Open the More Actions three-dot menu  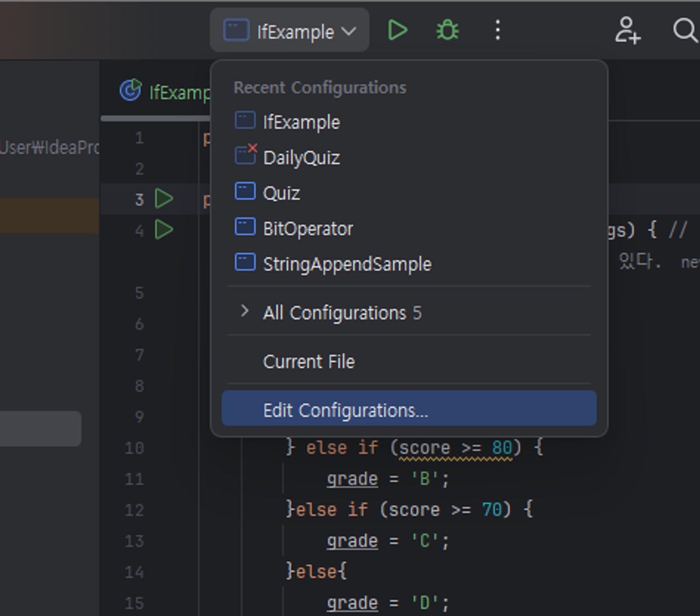(497, 30)
